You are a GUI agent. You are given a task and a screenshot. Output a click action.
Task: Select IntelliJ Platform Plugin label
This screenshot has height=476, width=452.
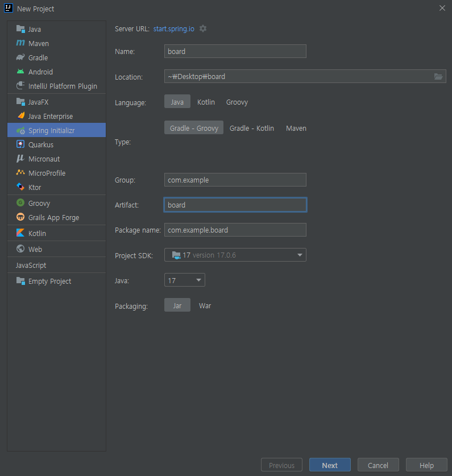click(63, 86)
